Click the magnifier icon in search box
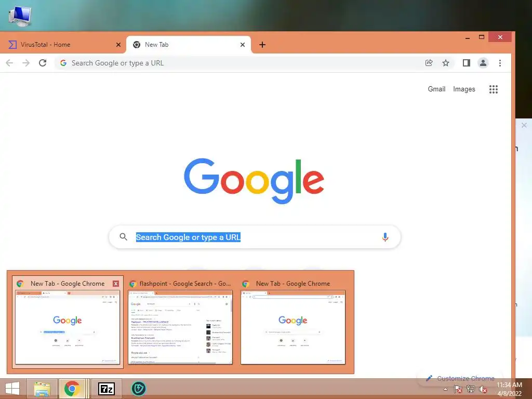532x399 pixels. coord(123,237)
